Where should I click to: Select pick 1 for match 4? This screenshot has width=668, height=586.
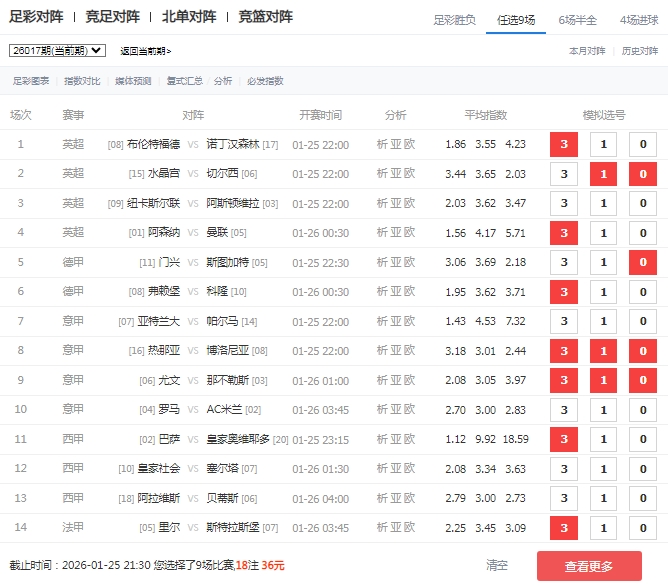pyautogui.click(x=603, y=233)
